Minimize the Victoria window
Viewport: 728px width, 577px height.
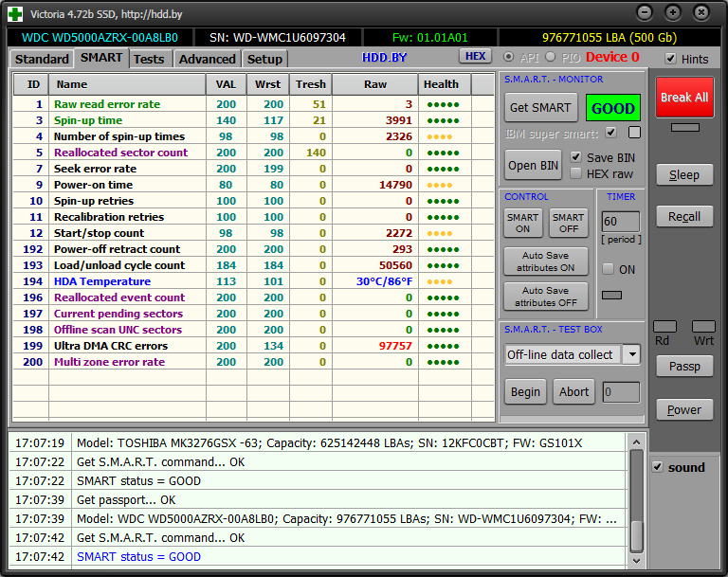coord(645,12)
